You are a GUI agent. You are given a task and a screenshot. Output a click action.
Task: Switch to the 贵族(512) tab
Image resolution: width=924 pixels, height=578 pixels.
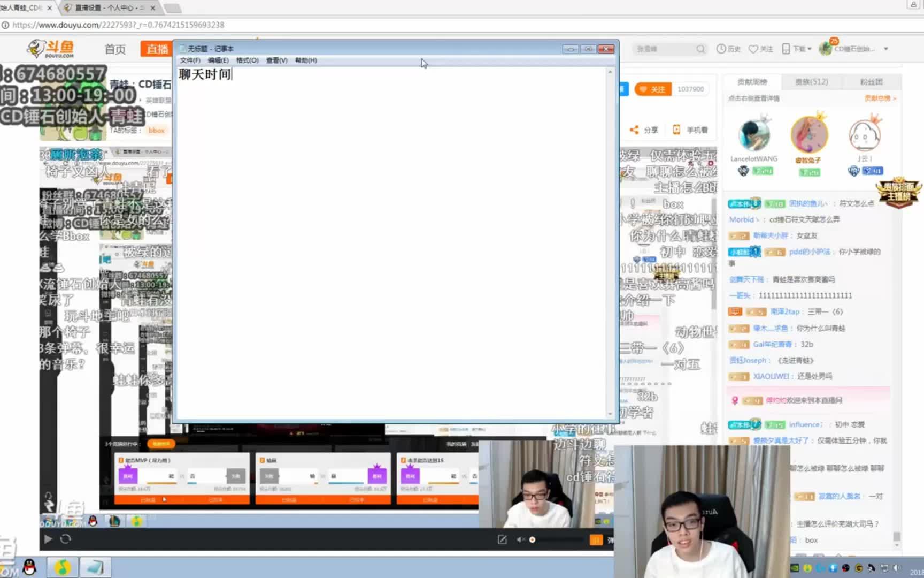click(x=811, y=82)
